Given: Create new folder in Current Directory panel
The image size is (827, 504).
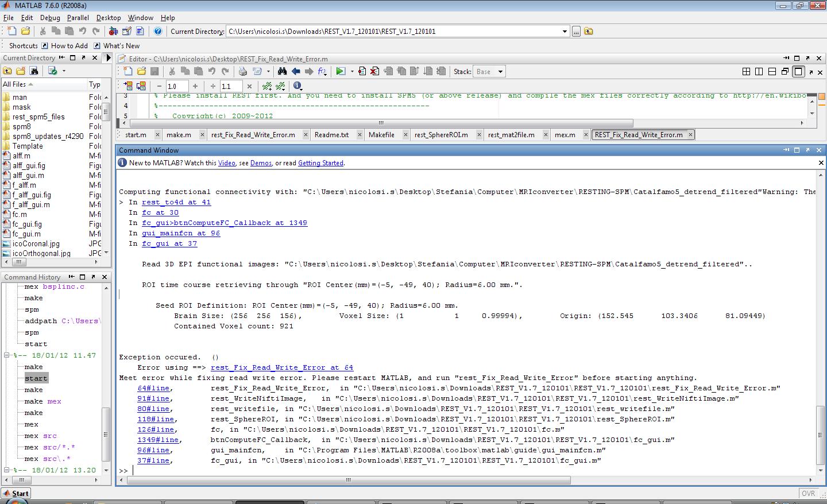Looking at the screenshot, I should click(x=21, y=71).
